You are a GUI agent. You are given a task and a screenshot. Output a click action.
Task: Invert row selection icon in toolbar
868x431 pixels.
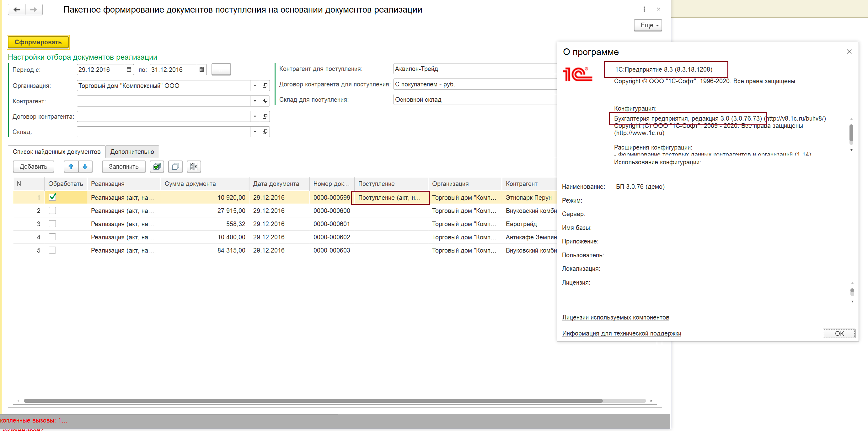pyautogui.click(x=194, y=166)
